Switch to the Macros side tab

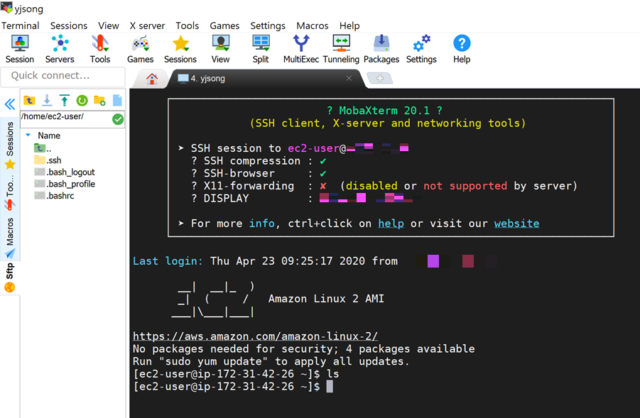point(10,238)
